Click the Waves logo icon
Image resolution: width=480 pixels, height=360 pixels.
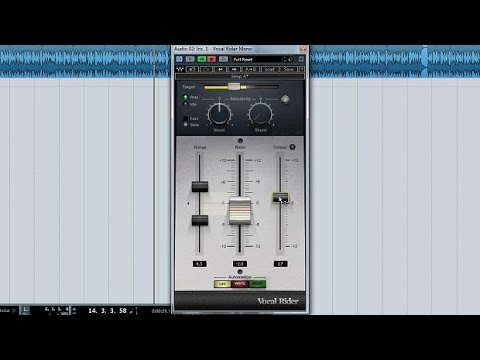[180, 69]
